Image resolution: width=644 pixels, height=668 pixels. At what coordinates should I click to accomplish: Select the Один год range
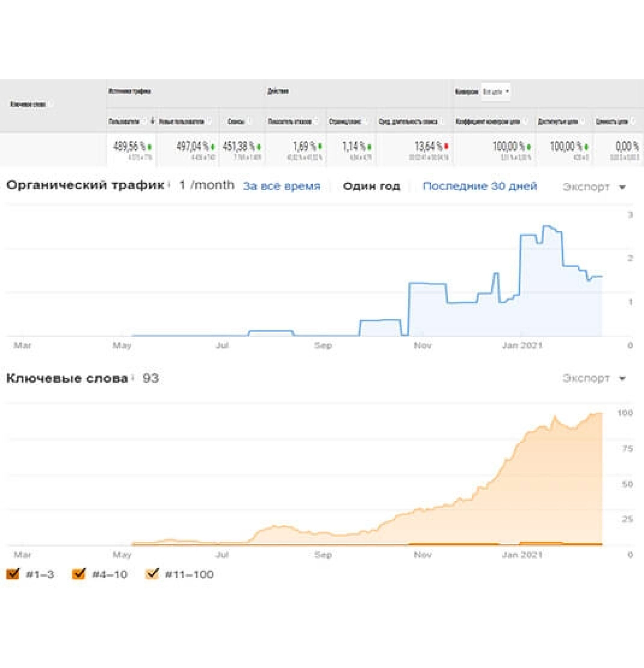click(371, 186)
